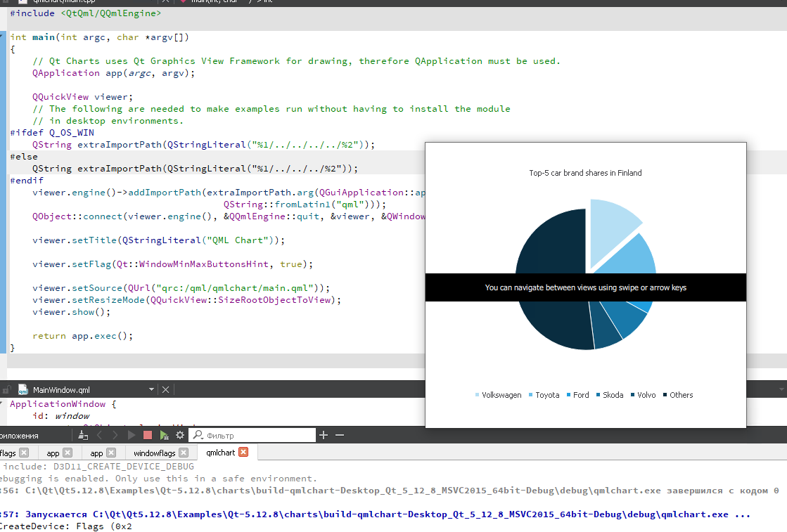Click the Ford legend label
This screenshot has height=532, width=787.
coord(581,395)
